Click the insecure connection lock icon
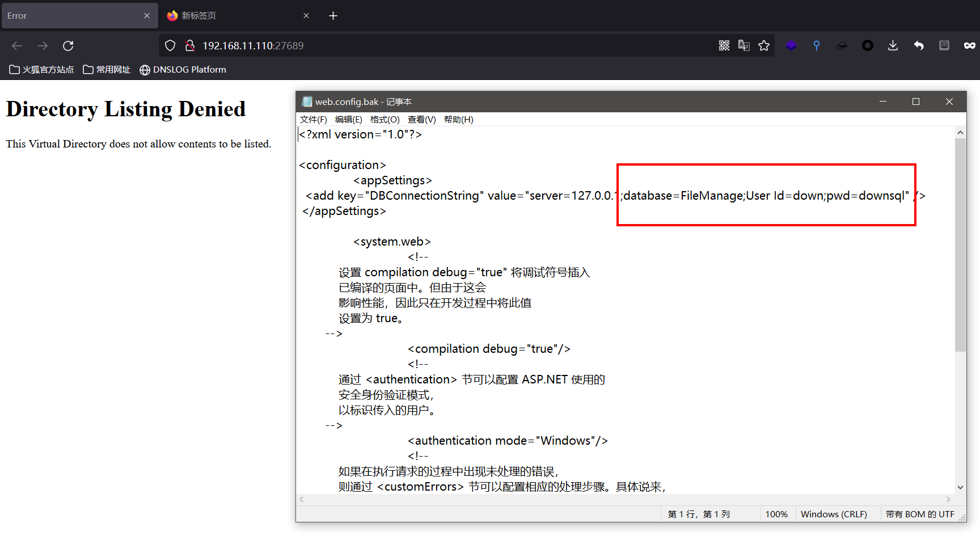This screenshot has width=980, height=536. click(190, 46)
